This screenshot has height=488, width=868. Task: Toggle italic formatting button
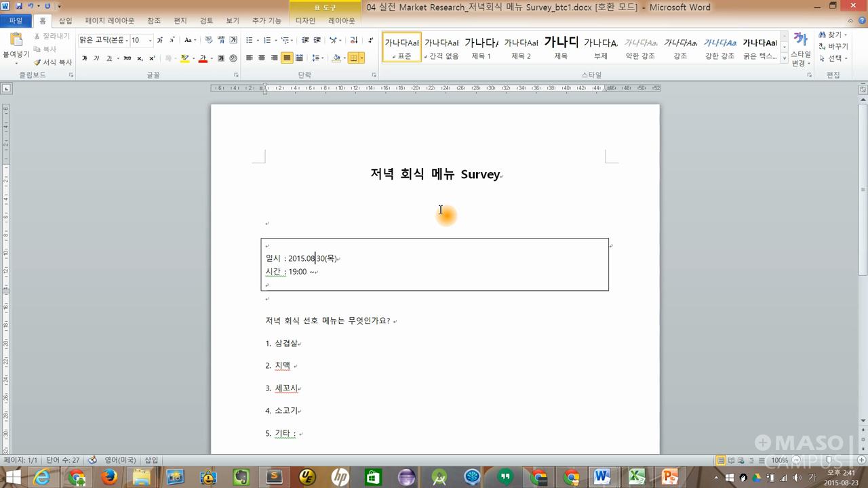[x=96, y=58]
